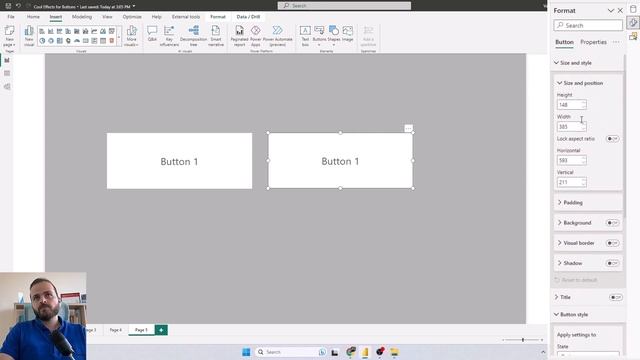The height and width of the screenshot is (360, 640).
Task: Click Reset to default
Action: pos(576,280)
